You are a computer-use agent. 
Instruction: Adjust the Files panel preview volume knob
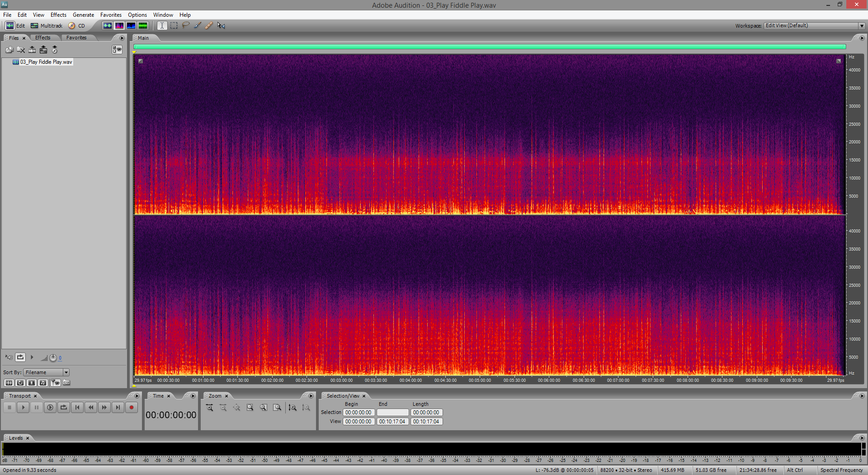[x=53, y=358]
